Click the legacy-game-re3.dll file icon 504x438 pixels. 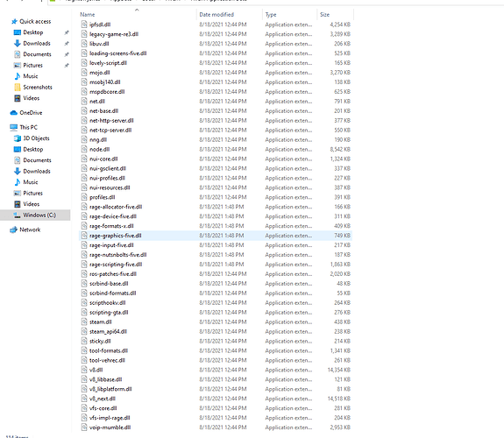pyautogui.click(x=84, y=34)
